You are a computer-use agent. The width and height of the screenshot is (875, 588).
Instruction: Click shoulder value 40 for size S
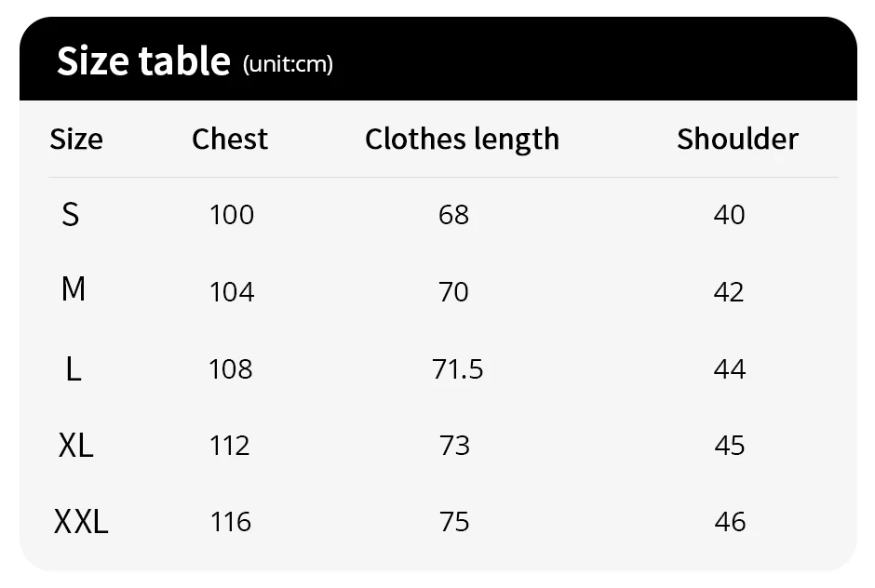(x=730, y=215)
